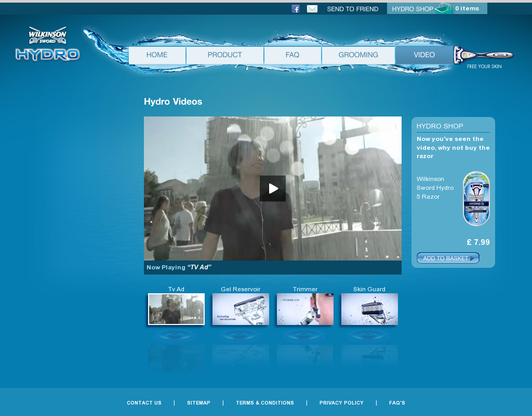The width and height of the screenshot is (532, 416).
Task: Click the Hydro 5 razor product image
Action: (x=476, y=199)
